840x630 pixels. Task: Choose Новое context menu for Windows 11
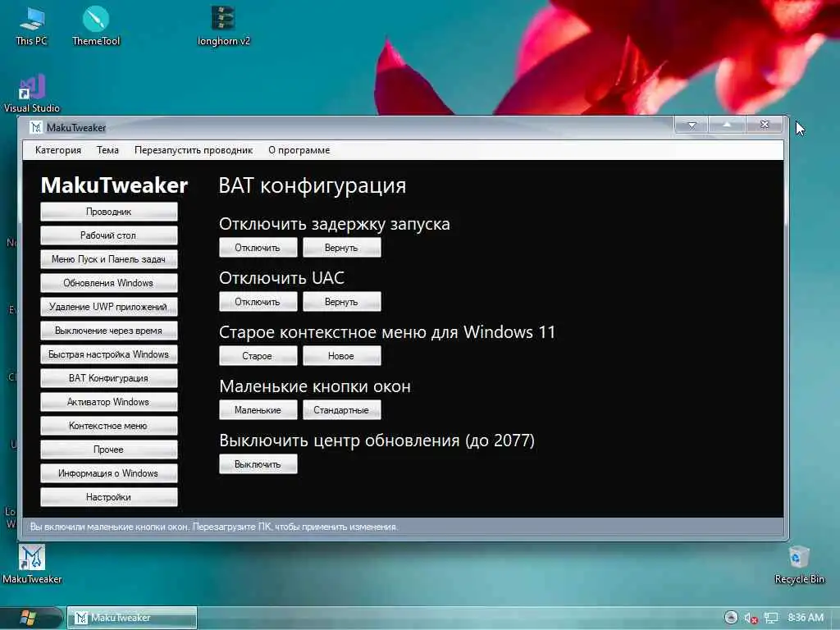click(341, 356)
